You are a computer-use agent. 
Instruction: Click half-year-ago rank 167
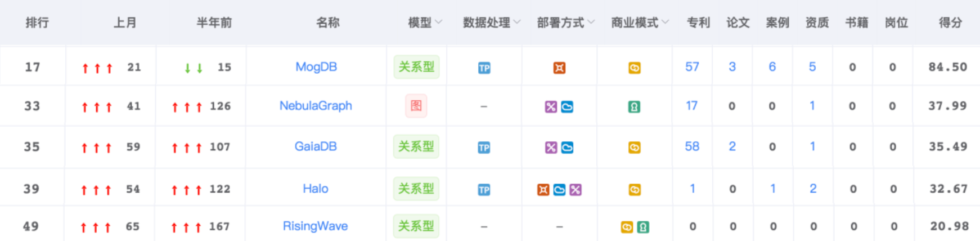[219, 226]
